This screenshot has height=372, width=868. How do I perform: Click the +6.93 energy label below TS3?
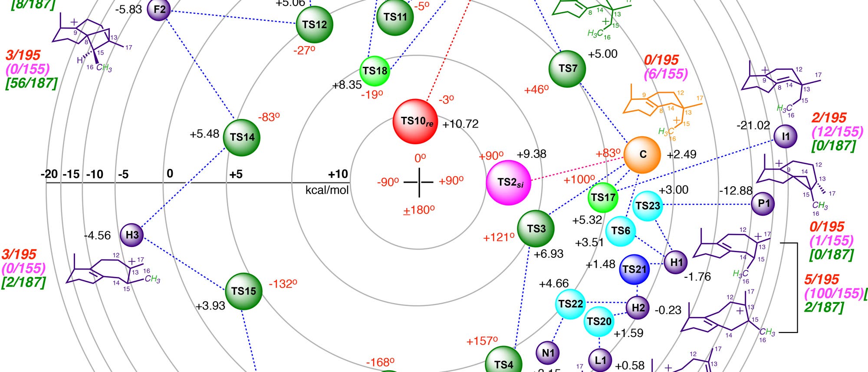[x=548, y=254]
